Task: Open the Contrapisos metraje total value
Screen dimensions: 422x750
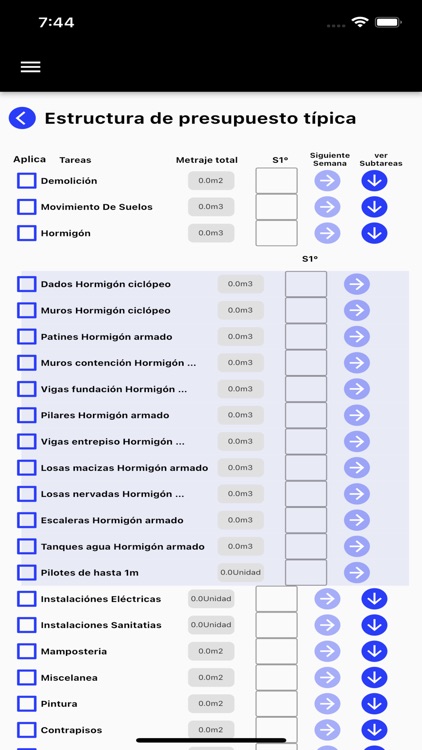Action: tap(211, 730)
